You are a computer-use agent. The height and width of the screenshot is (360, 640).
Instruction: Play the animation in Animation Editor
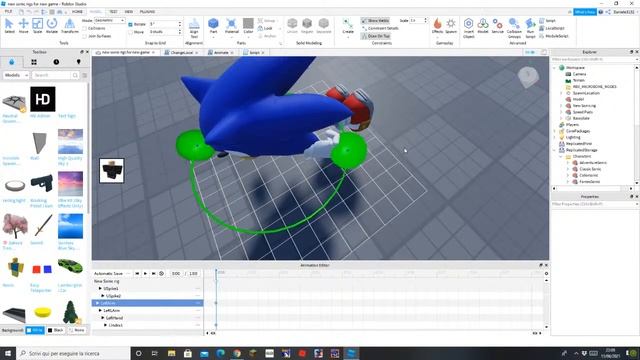coord(145,273)
